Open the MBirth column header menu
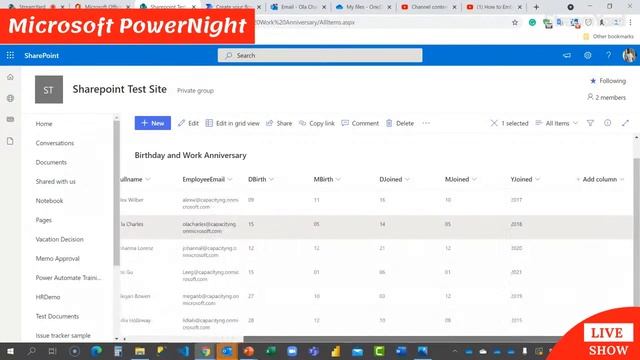Image resolution: width=640 pixels, height=360 pixels. pos(327,179)
